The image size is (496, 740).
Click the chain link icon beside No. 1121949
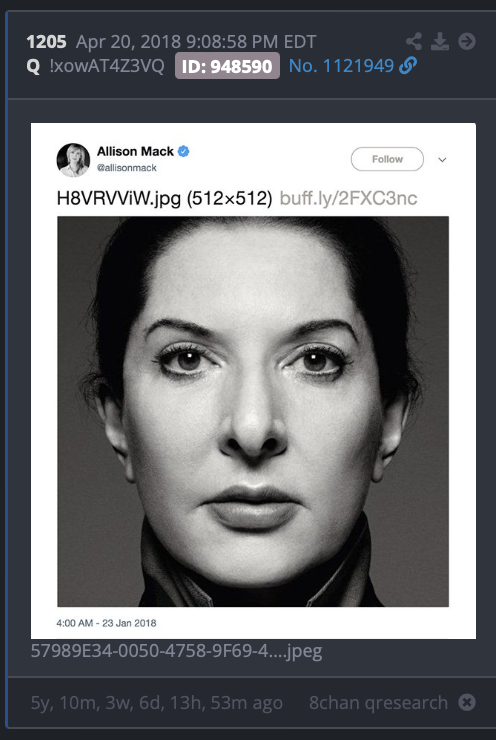[x=408, y=66]
